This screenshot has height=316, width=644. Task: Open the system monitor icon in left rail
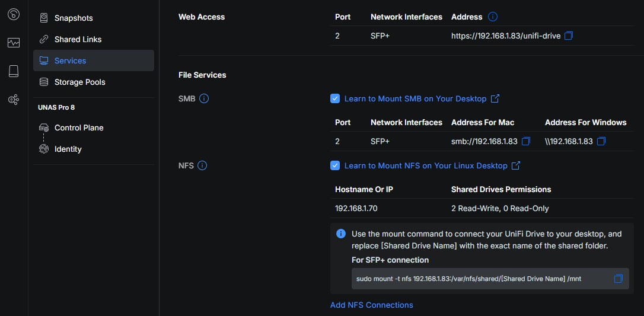[x=14, y=43]
